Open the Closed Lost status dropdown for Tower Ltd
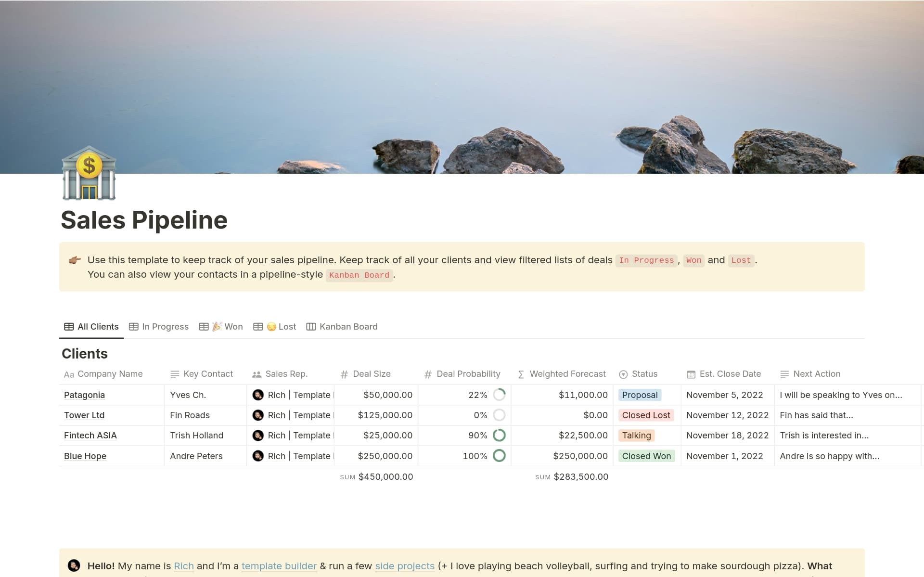The height and width of the screenshot is (577, 924). pyautogui.click(x=645, y=415)
